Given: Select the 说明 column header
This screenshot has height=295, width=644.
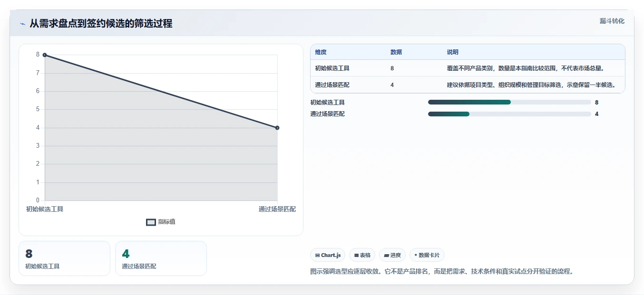Looking at the screenshot, I should tap(453, 52).
